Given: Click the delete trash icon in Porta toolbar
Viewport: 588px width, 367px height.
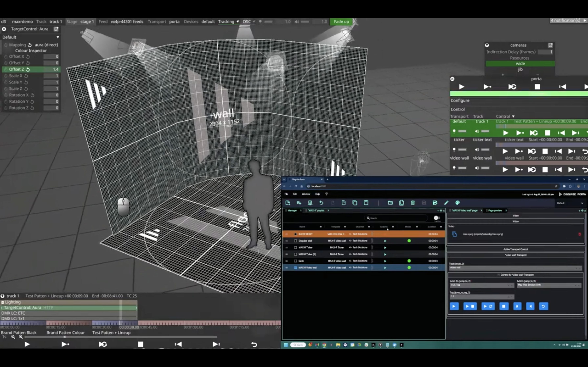Looking at the screenshot, I should coord(413,203).
